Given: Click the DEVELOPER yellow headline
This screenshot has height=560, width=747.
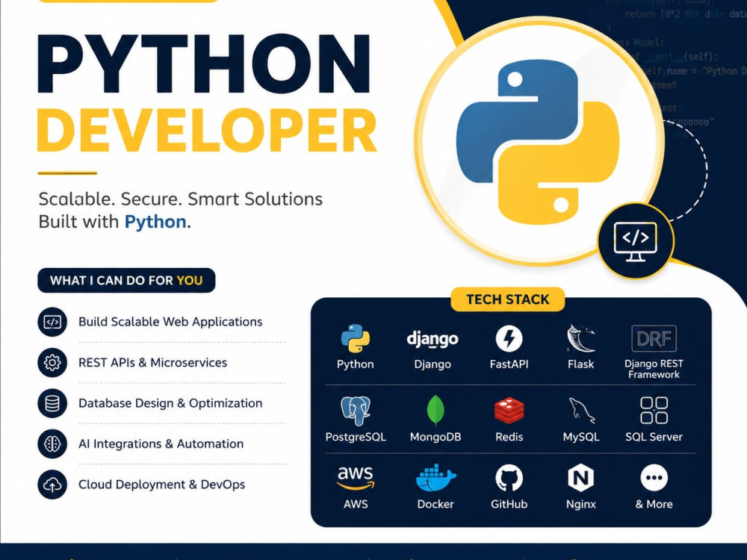Looking at the screenshot, I should tap(207, 131).
